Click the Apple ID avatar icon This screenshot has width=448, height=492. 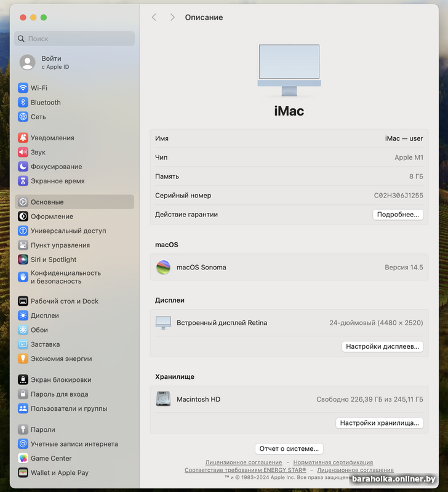coord(27,63)
